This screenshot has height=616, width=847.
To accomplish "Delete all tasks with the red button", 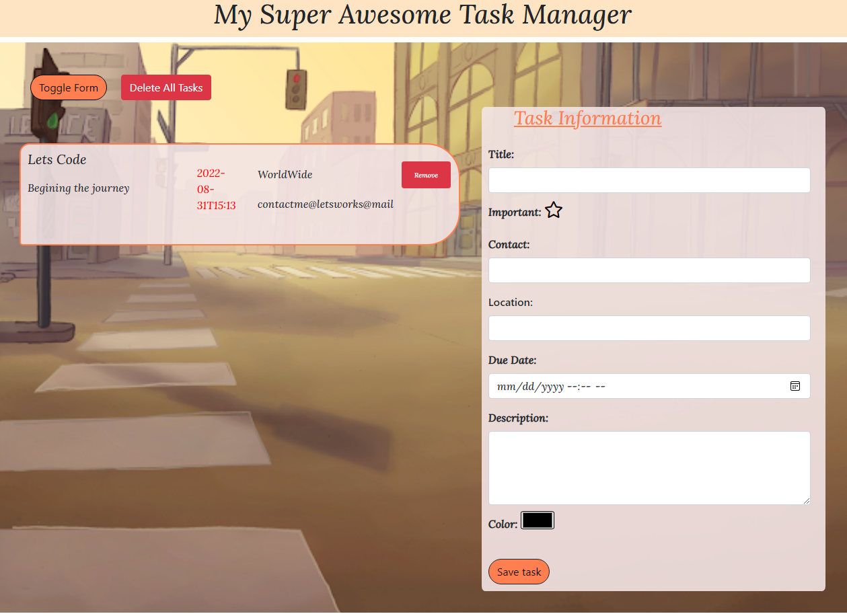I will click(166, 87).
